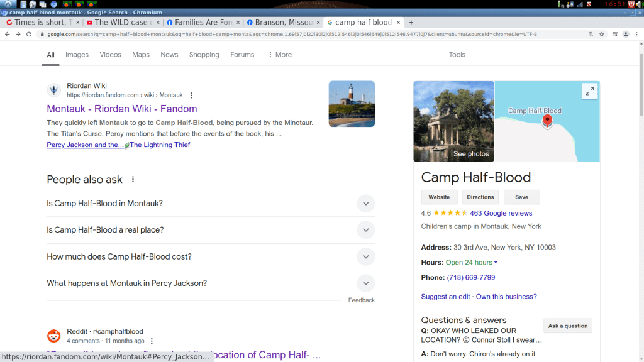Image resolution: width=644 pixels, height=362 pixels.
Task: Expand 'How much does Camp Half-Blood cost?' question
Action: [x=365, y=256]
